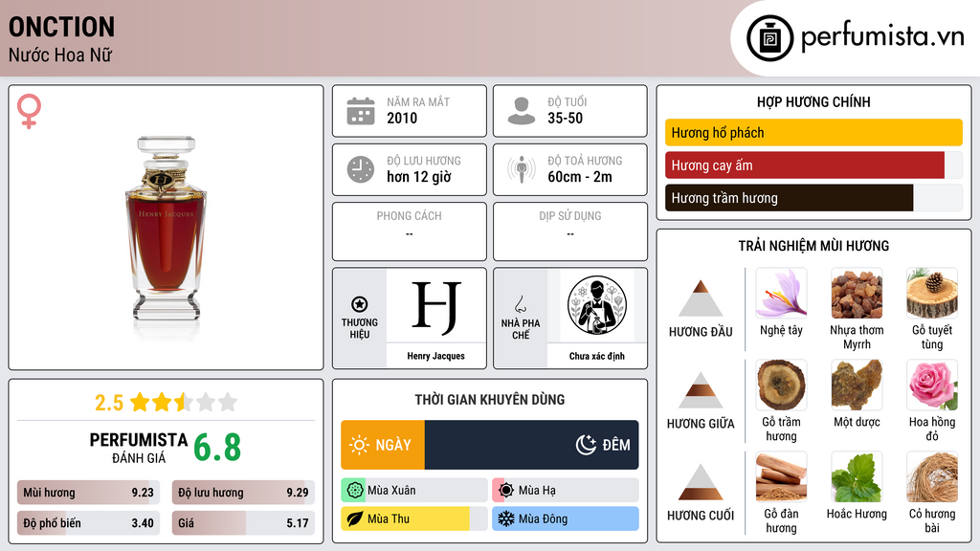Click the Hương đầu pyramid icon
Image resolution: width=980 pixels, height=551 pixels.
[x=701, y=298]
